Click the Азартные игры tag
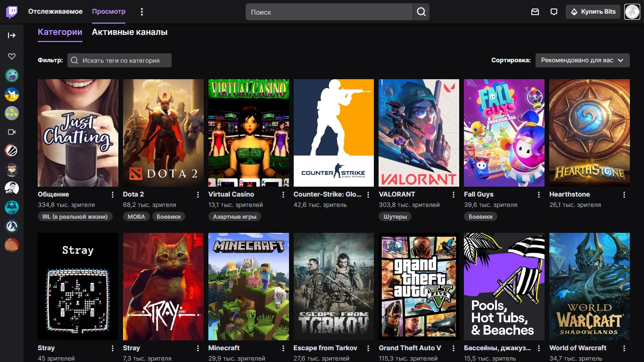The image size is (644, 362). pos(235,217)
